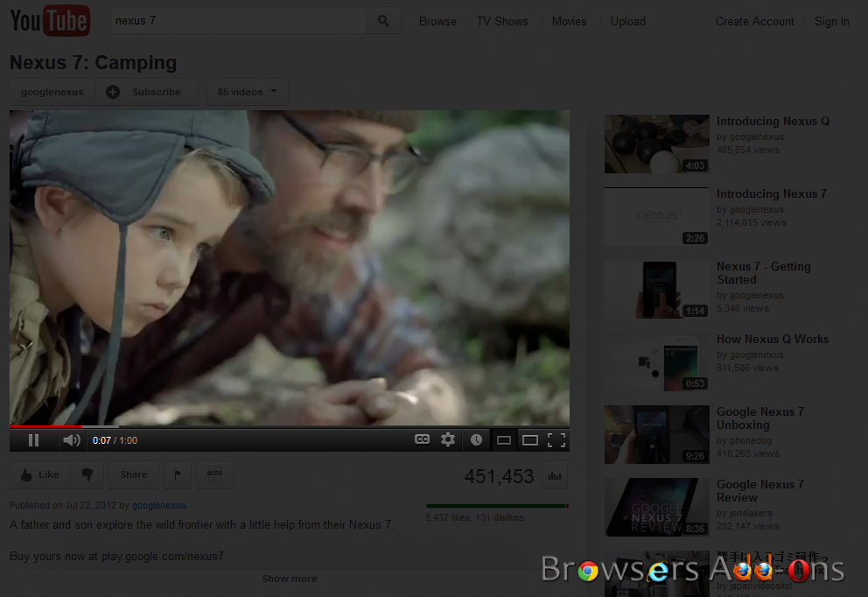This screenshot has height=597, width=868.
Task: Open the Browse menu
Action: coord(437,21)
